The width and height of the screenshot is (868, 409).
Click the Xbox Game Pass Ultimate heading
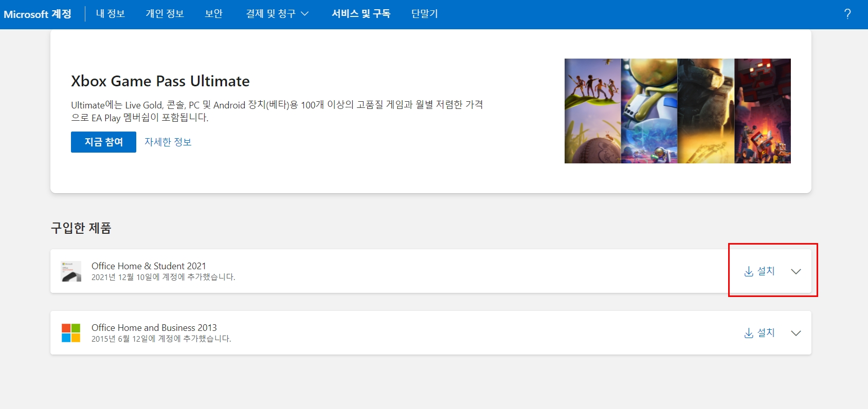pos(160,81)
